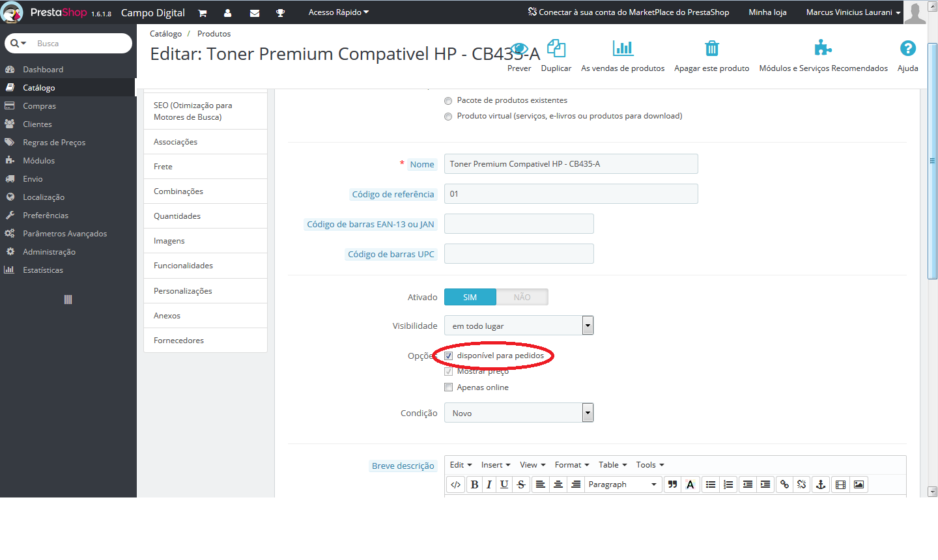Click the Ajuda question mark icon
This screenshot has height=560, width=938.
(908, 48)
